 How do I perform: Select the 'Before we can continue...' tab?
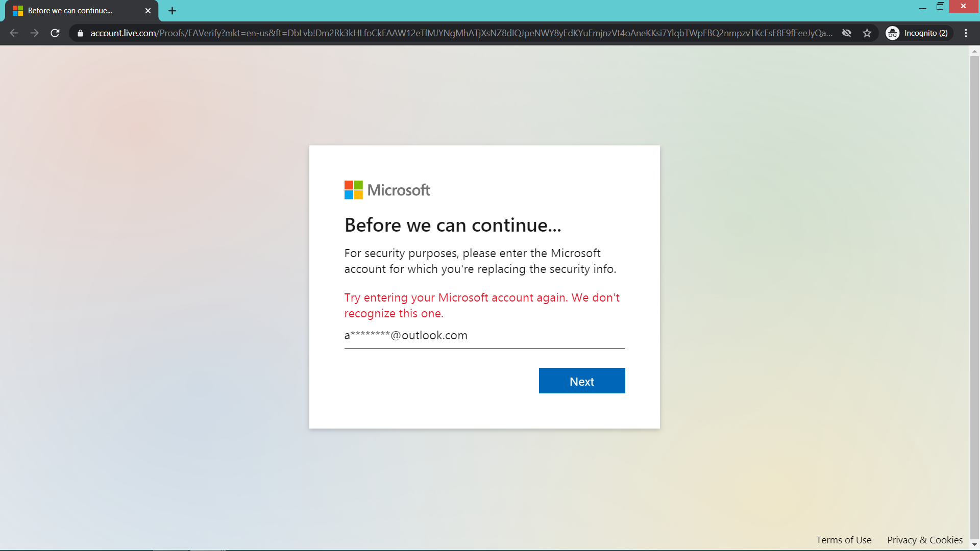82,11
